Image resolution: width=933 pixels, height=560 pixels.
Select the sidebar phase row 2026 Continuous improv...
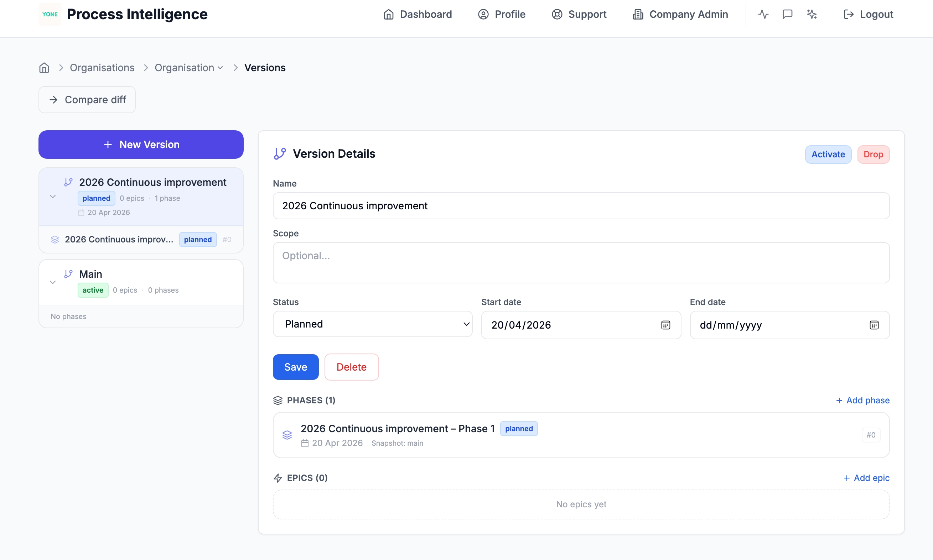(141, 240)
